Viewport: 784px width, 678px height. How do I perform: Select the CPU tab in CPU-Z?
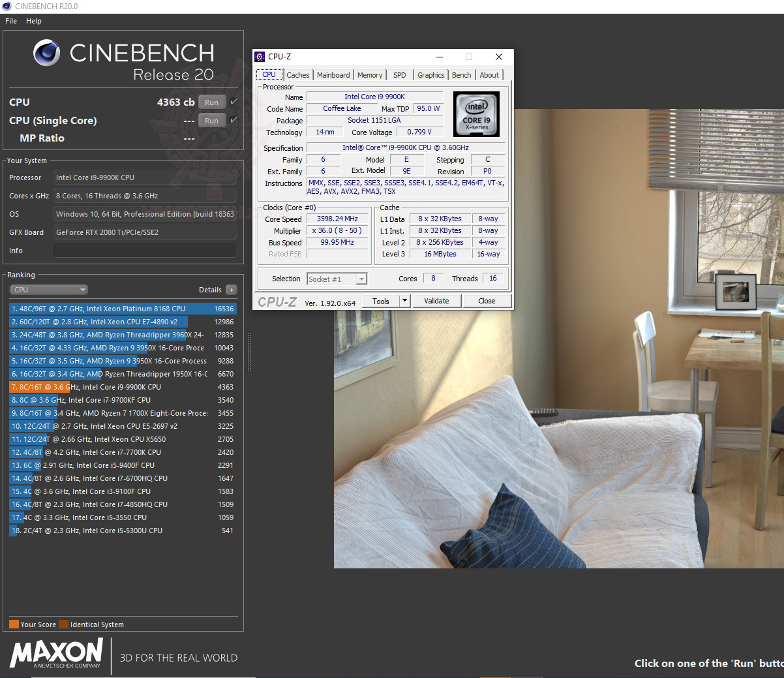tap(269, 75)
